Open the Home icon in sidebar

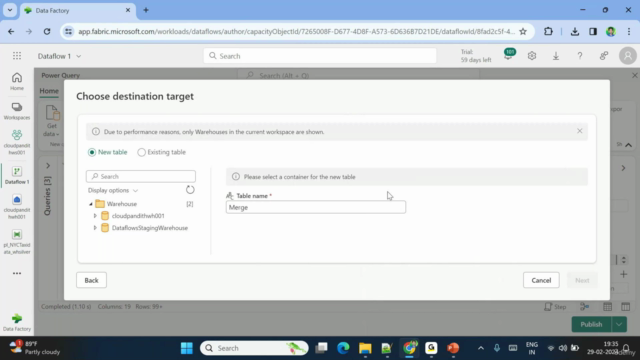tap(17, 81)
